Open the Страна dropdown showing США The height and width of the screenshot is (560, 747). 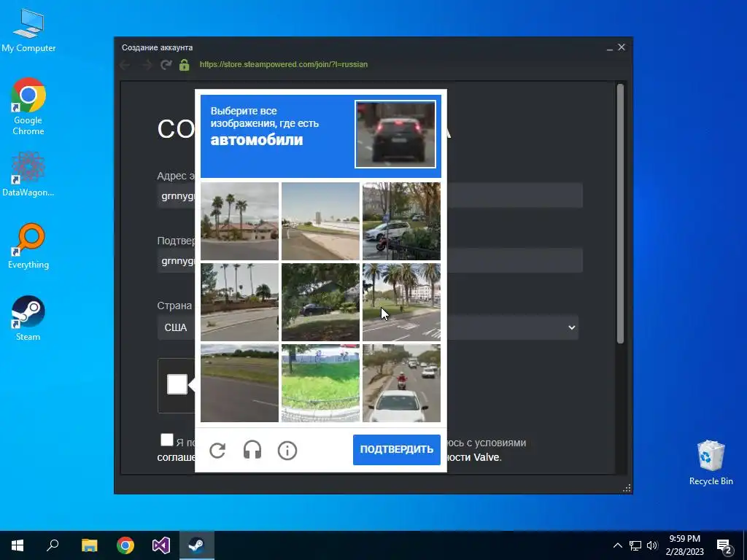point(368,327)
